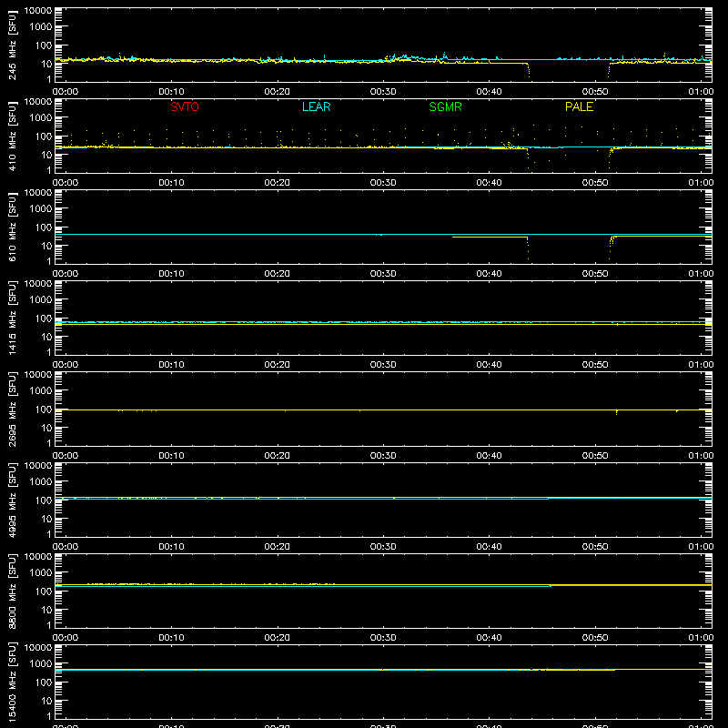Click the 100 tick of 8800 MHz plot
Screen dimensions: 728x728
click(44, 591)
